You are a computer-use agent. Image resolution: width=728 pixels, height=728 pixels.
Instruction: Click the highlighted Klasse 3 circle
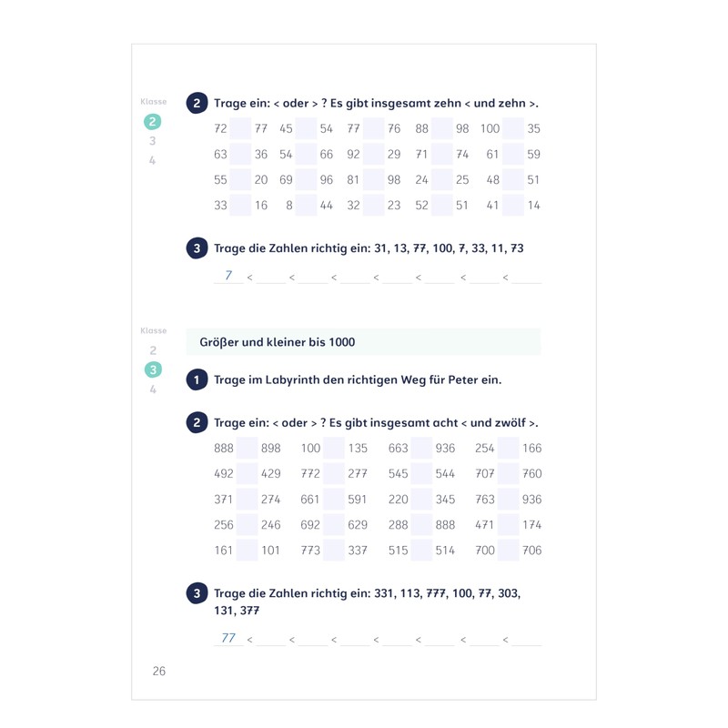(153, 369)
